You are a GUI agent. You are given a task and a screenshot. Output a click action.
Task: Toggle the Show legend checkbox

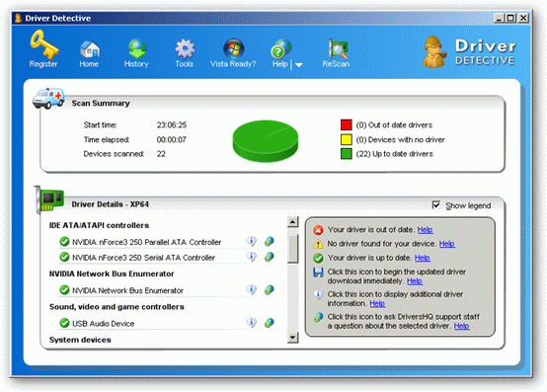pyautogui.click(x=436, y=204)
